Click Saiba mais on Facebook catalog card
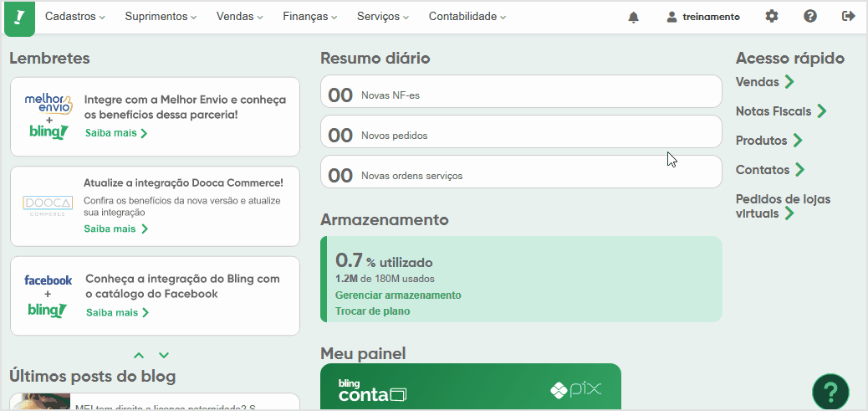This screenshot has height=411, width=868. coord(117,312)
